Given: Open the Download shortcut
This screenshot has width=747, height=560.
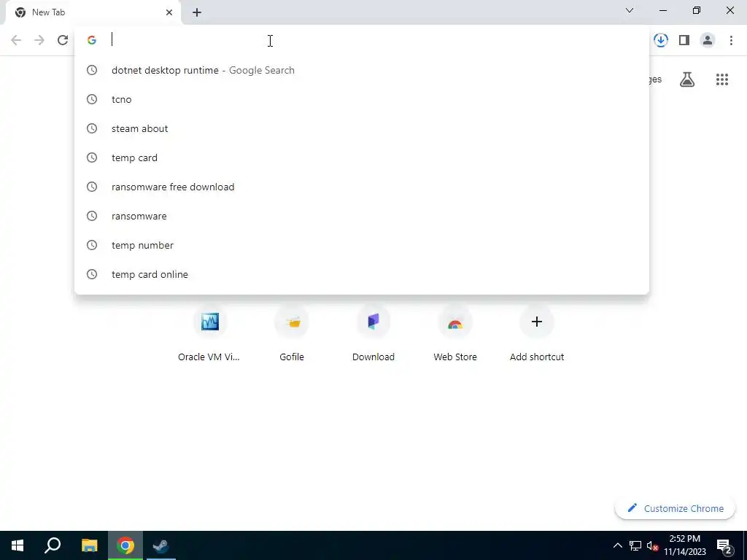Looking at the screenshot, I should [373, 334].
